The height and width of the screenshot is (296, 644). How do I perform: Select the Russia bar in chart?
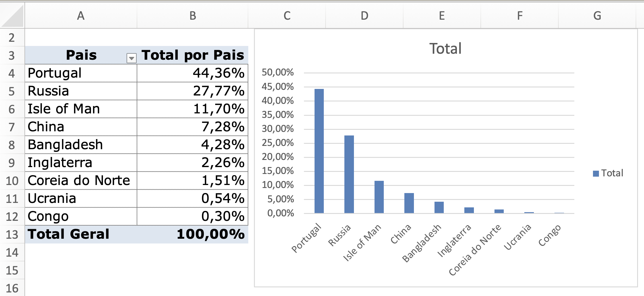point(349,174)
